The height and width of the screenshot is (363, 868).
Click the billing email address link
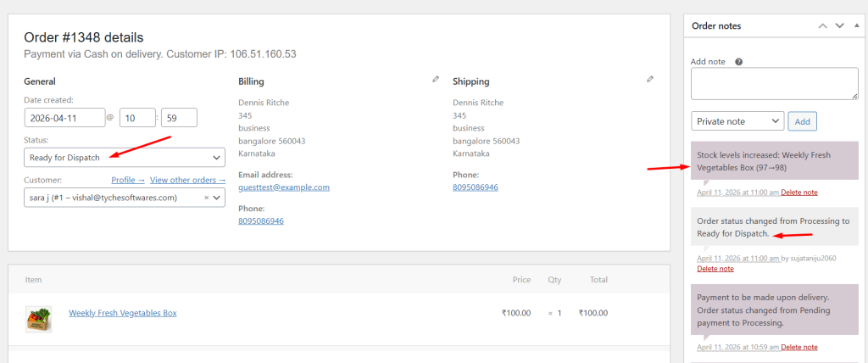[x=284, y=187]
